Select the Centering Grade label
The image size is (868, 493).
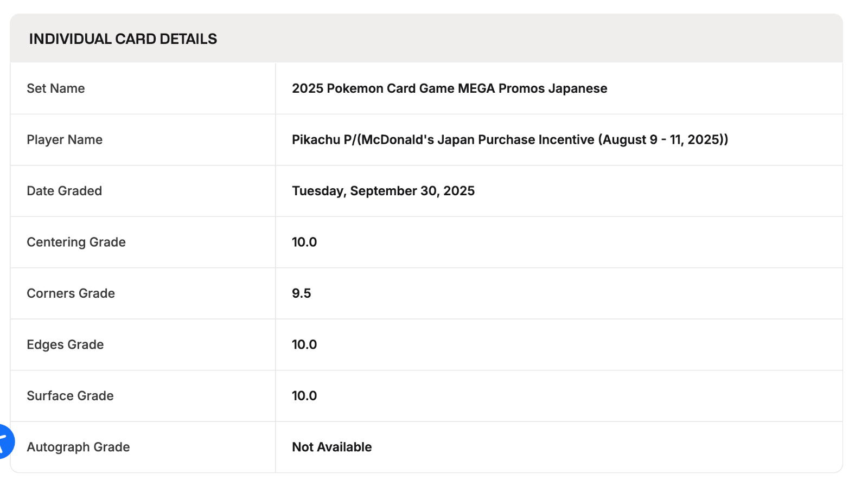pyautogui.click(x=76, y=242)
